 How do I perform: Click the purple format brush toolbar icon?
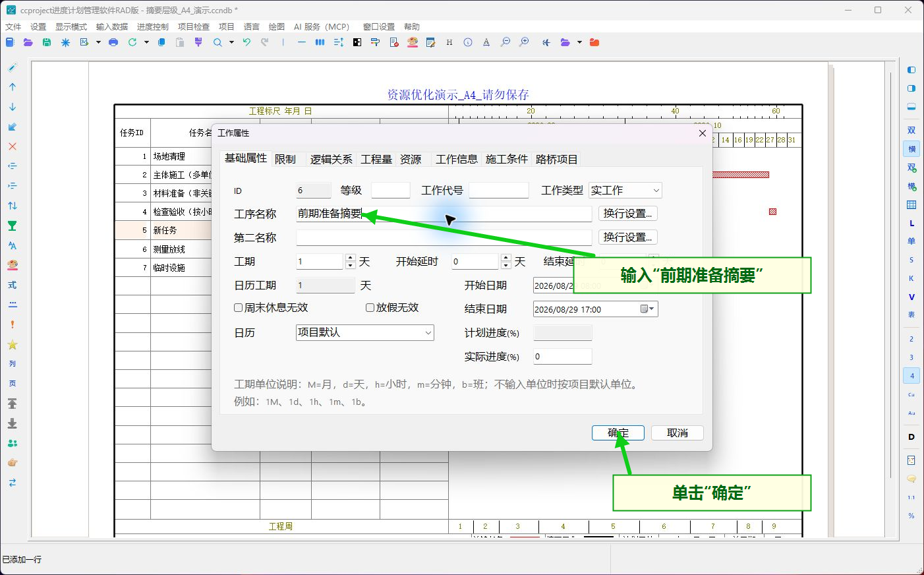pyautogui.click(x=198, y=42)
